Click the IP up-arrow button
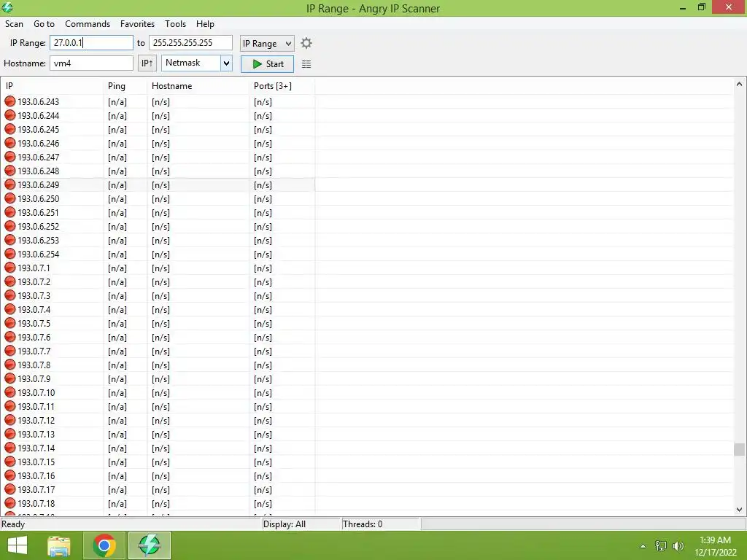The width and height of the screenshot is (747, 560). click(147, 63)
